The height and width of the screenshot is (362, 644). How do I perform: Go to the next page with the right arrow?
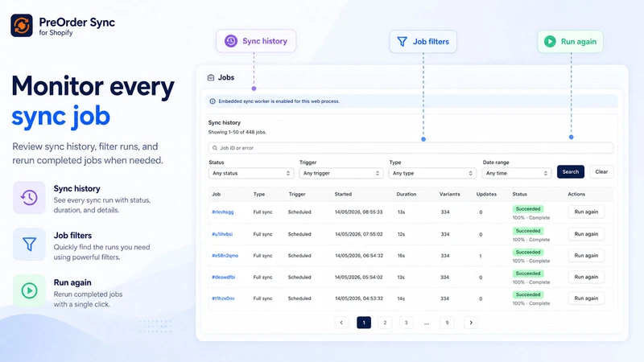point(471,323)
